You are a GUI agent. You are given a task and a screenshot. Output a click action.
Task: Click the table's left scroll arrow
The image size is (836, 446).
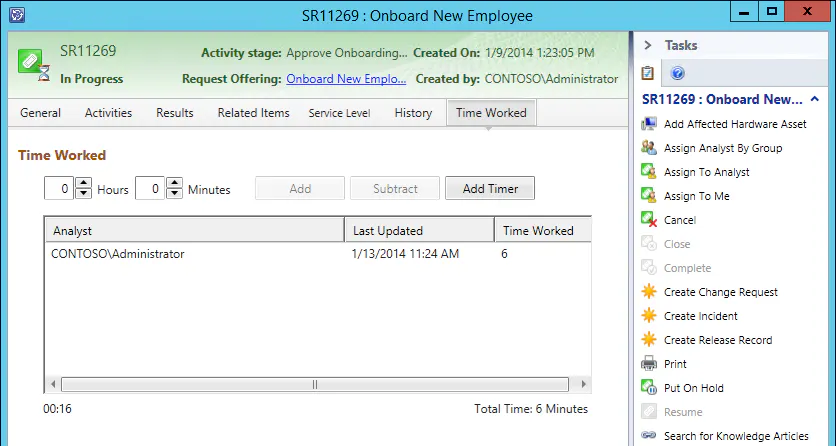(53, 384)
